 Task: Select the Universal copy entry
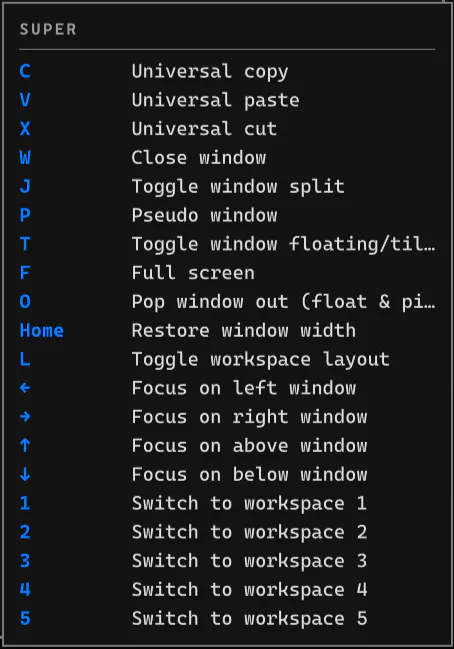pyautogui.click(x=210, y=72)
